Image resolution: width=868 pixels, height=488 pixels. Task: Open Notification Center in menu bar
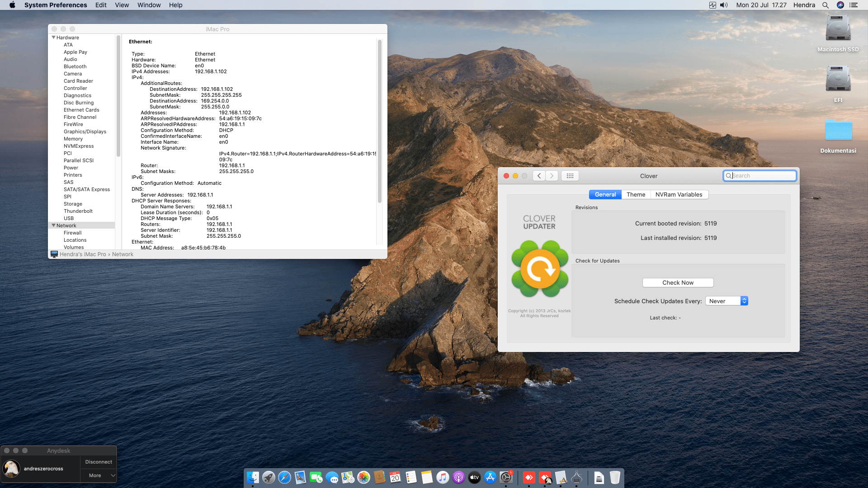pos(854,5)
